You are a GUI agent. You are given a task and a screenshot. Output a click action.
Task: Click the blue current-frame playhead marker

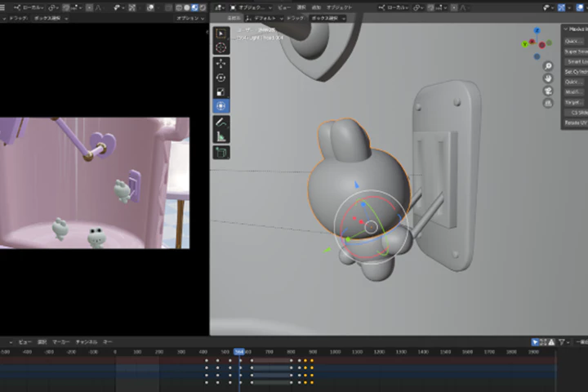pyautogui.click(x=239, y=352)
